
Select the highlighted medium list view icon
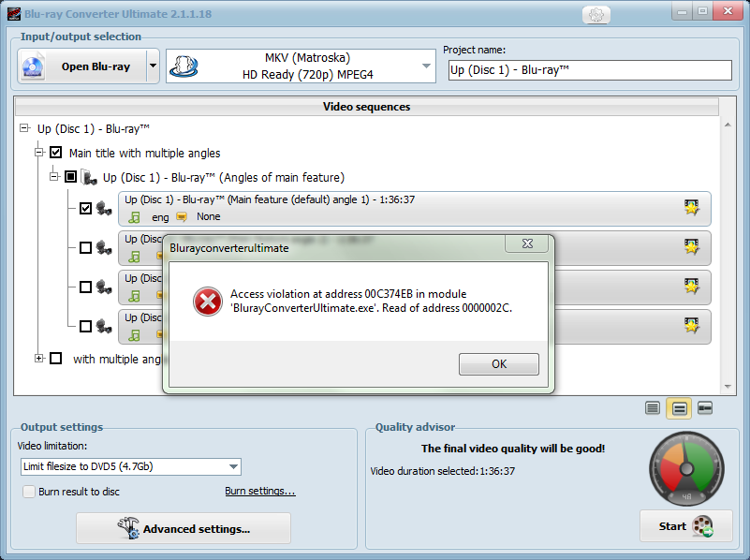[x=679, y=408]
